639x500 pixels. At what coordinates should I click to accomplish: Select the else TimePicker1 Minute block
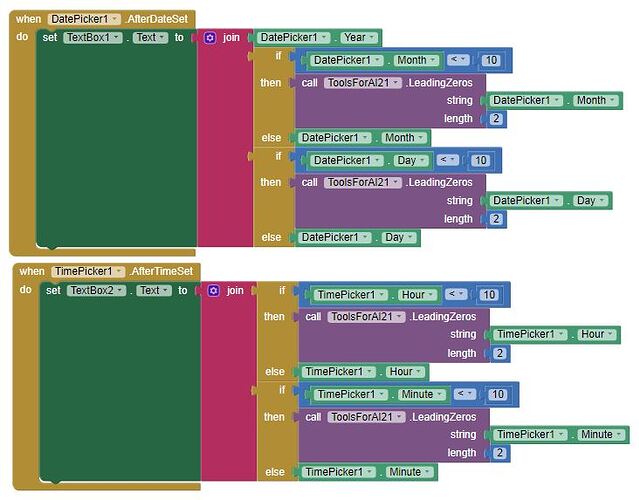point(368,472)
